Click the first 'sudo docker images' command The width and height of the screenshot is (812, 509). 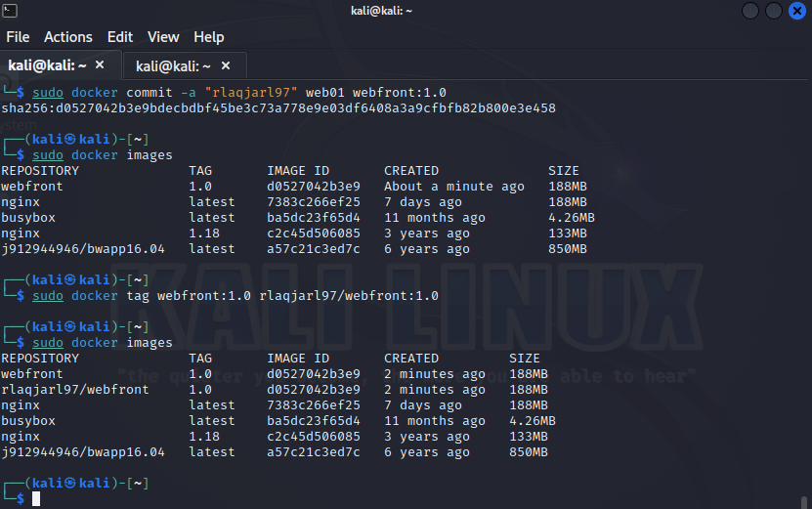pyautogui.click(x=102, y=155)
